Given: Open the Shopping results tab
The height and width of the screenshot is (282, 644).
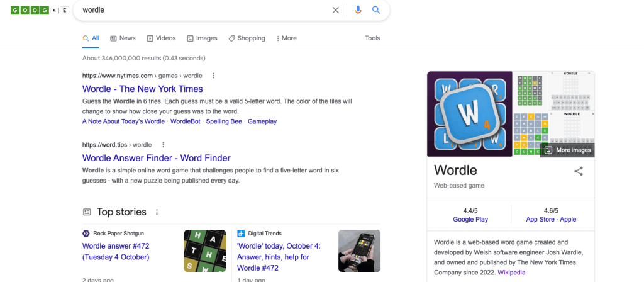Looking at the screenshot, I should coord(247,38).
